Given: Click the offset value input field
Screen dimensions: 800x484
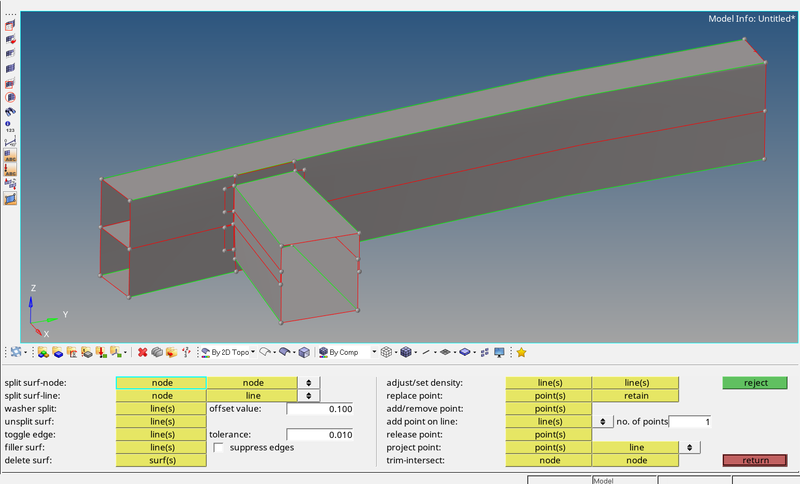Looking at the screenshot, I should 320,408.
